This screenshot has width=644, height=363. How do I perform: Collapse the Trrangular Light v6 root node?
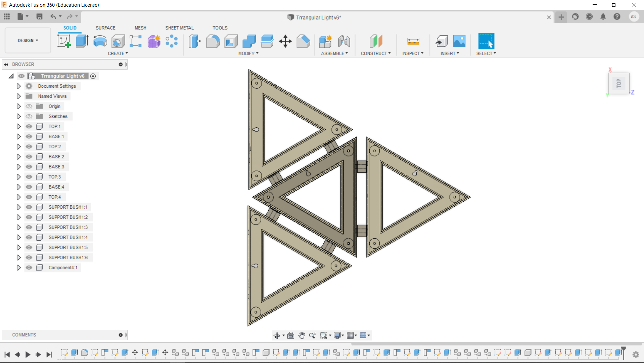click(11, 76)
